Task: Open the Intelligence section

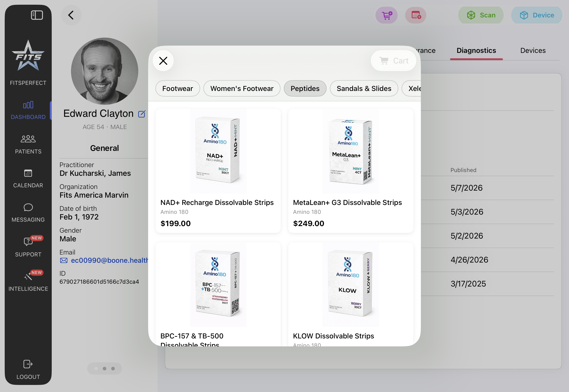Action: tap(28, 282)
